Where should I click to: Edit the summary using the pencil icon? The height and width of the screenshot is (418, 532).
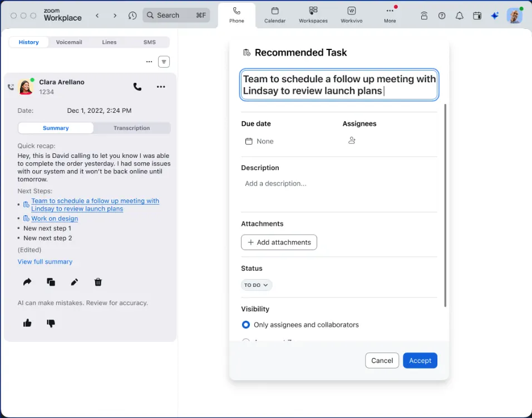[74, 282]
